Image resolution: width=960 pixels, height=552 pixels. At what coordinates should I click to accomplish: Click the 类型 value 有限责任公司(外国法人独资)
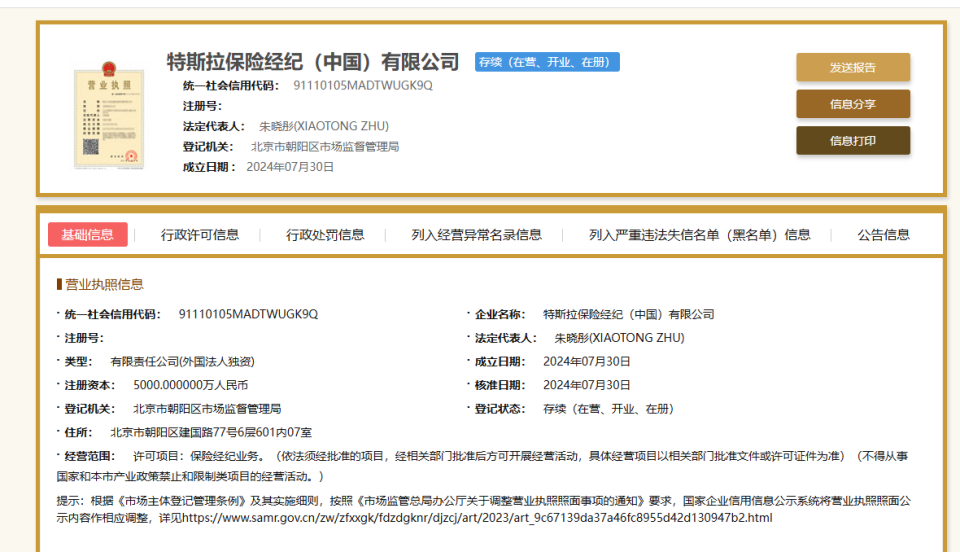[x=182, y=362]
